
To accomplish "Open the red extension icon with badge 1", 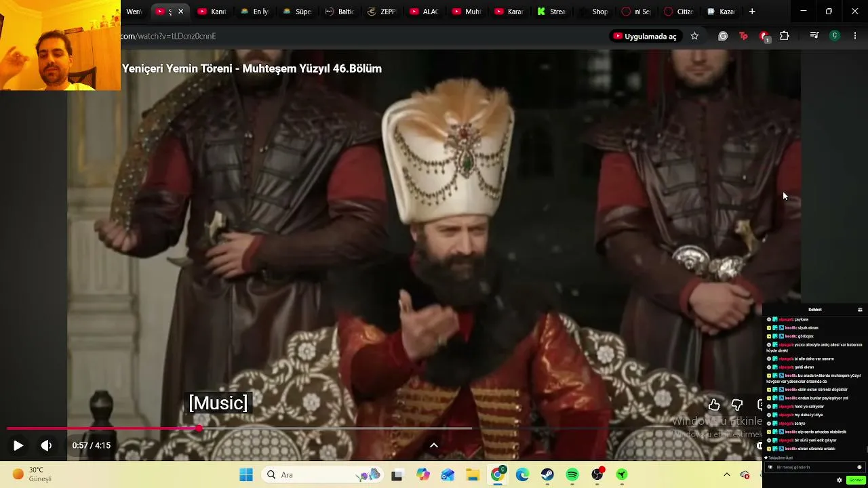I will [x=764, y=37].
